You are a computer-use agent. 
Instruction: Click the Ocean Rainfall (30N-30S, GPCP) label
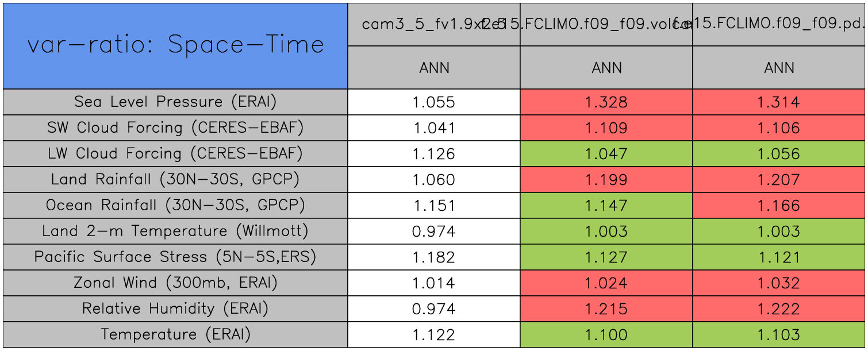(x=175, y=205)
